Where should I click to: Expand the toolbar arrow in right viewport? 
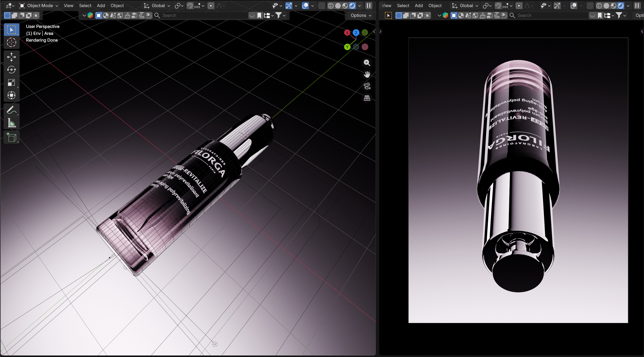381,31
